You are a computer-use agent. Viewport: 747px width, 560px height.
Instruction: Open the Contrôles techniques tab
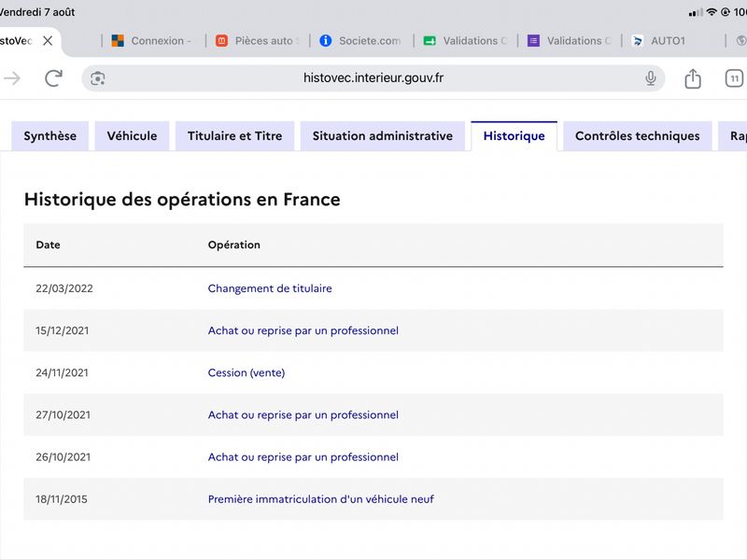point(638,136)
